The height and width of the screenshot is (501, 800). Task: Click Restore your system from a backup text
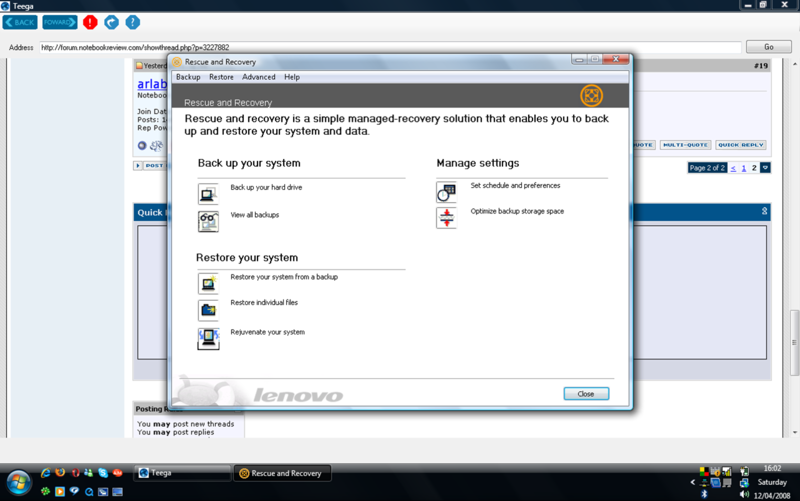coord(284,277)
